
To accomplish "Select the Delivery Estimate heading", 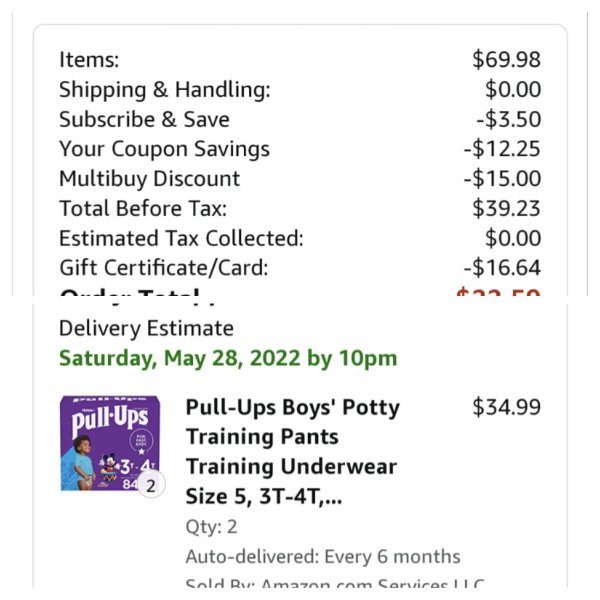I will [x=146, y=328].
